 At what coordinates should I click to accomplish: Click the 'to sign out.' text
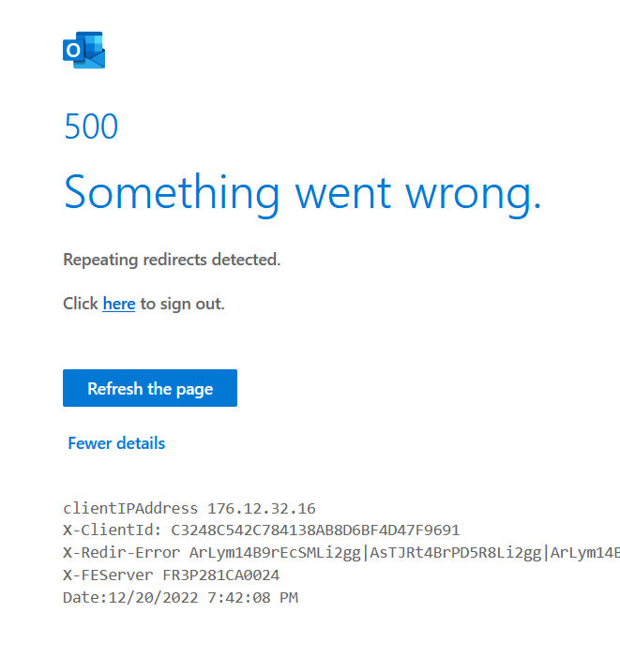(183, 304)
